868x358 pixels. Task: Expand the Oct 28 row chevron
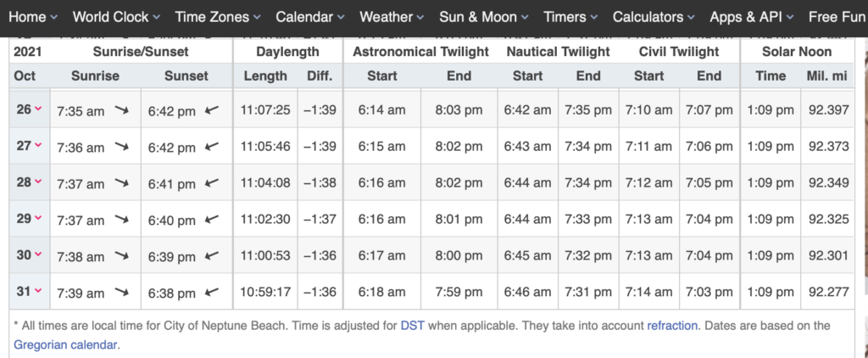[37, 182]
